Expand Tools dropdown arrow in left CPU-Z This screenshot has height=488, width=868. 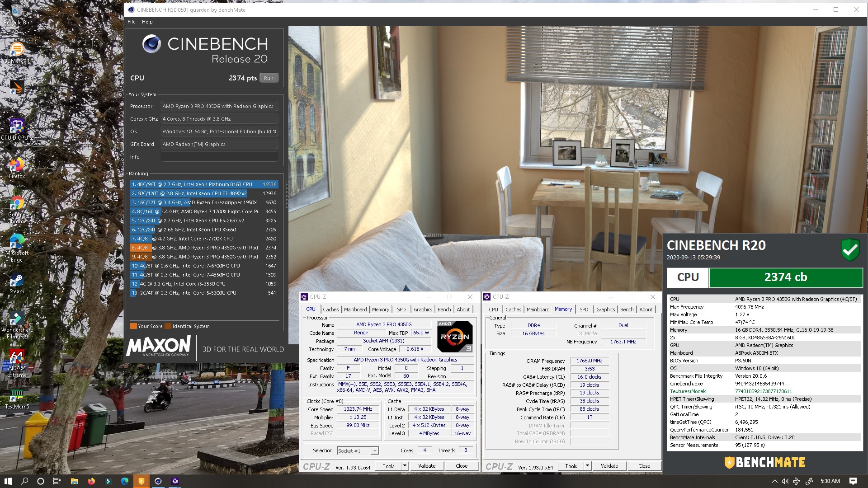pos(405,466)
